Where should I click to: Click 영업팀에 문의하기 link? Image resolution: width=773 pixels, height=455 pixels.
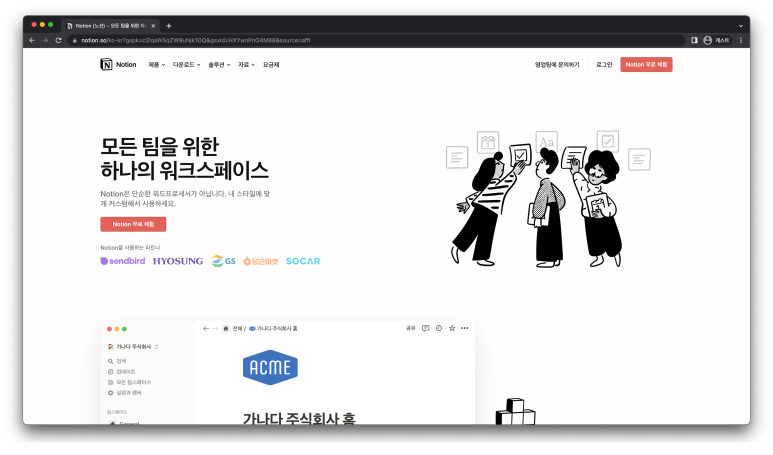[557, 64]
